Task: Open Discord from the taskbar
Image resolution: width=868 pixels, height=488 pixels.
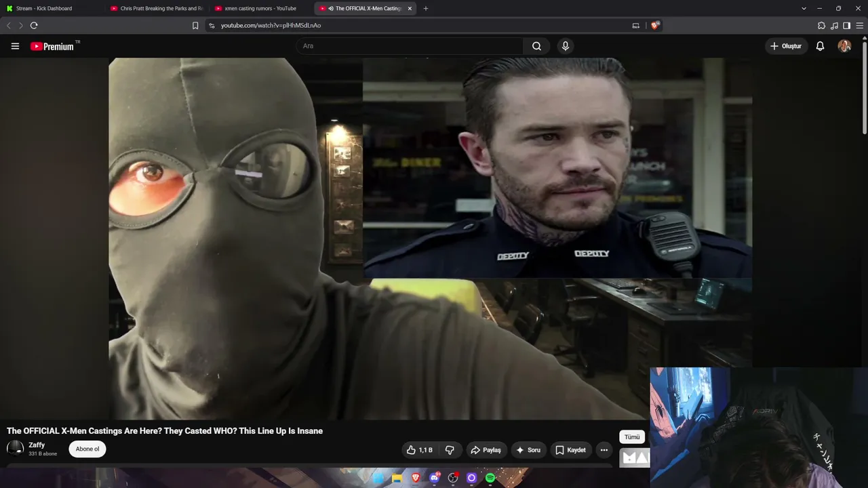Action: 435,479
